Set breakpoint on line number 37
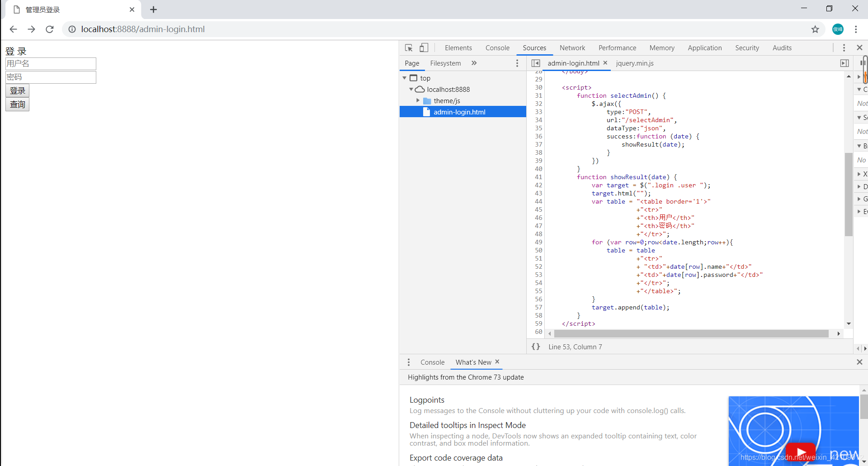 click(538, 145)
